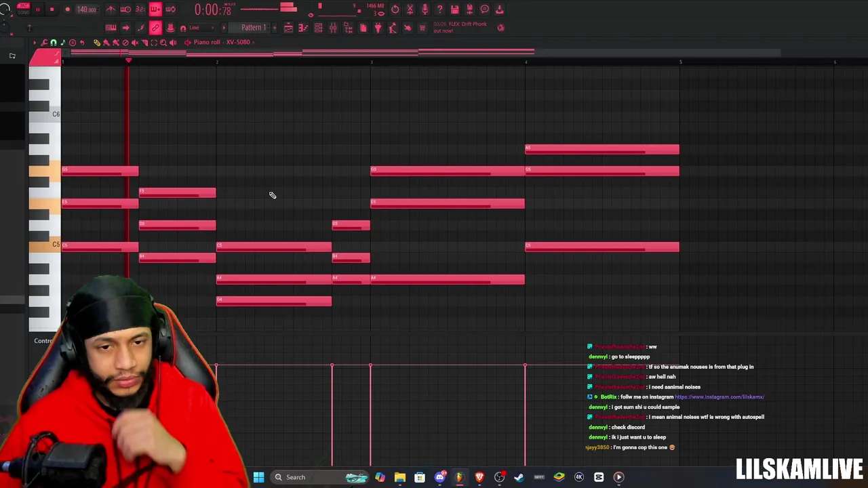Select the mute tool

(x=135, y=42)
